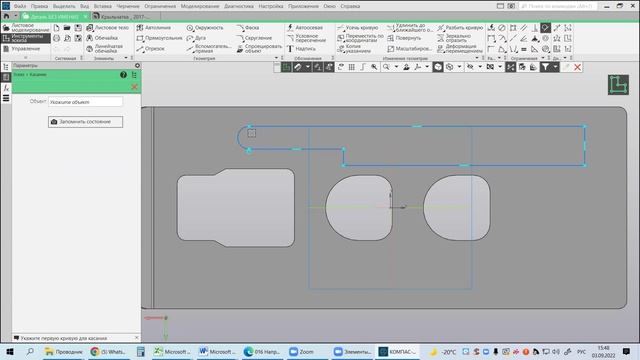Open the Вставка menu
Screen dimensions: 640x360
click(x=102, y=6)
